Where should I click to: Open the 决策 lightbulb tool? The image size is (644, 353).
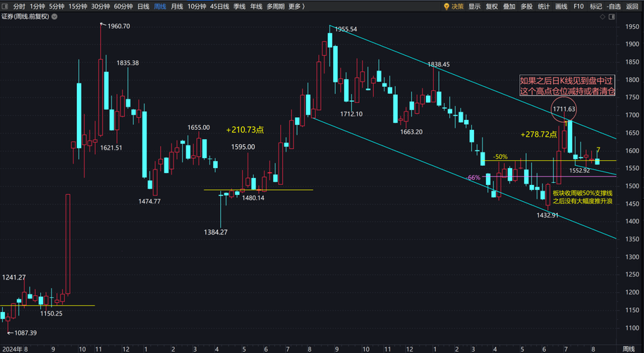(454, 6)
